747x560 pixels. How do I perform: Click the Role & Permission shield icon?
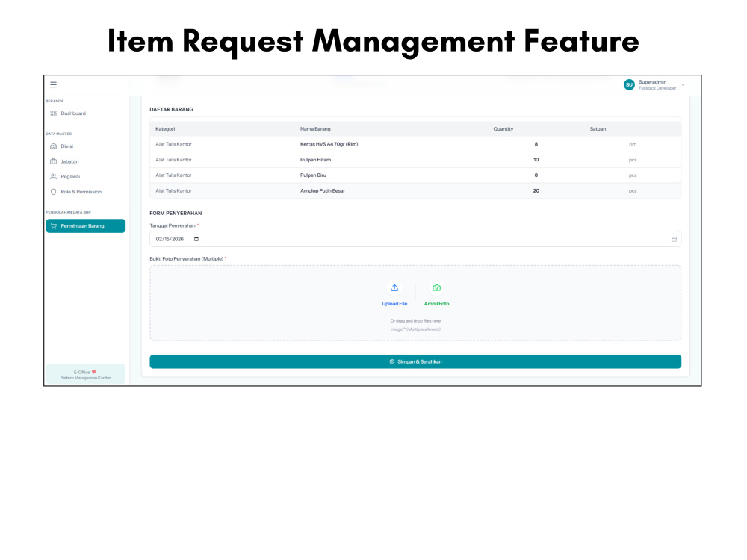[53, 192]
